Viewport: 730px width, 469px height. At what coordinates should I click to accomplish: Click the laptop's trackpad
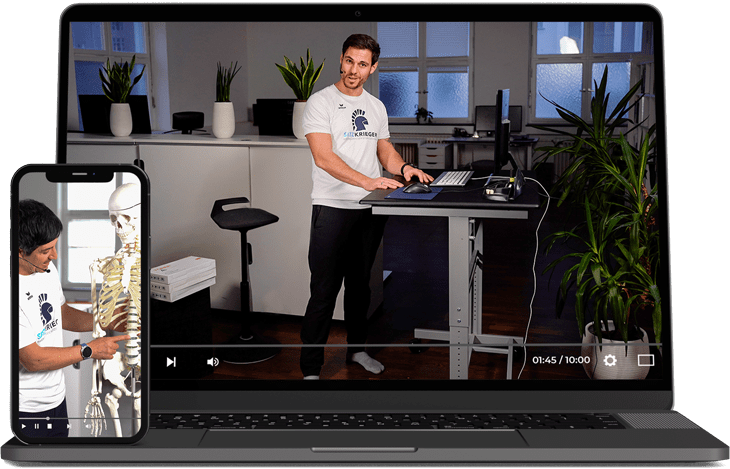tap(363, 438)
